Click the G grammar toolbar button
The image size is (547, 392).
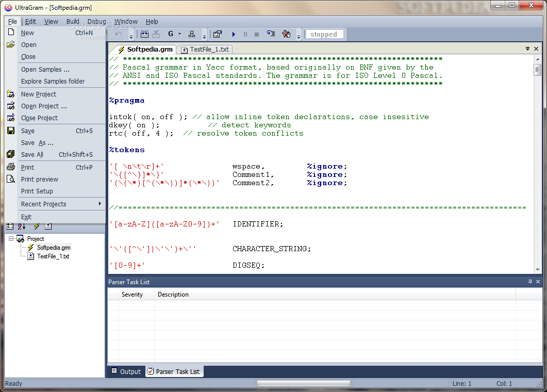[171, 34]
